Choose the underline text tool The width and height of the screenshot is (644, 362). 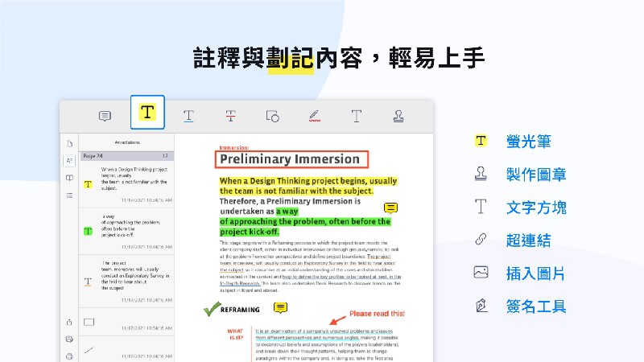point(188,116)
